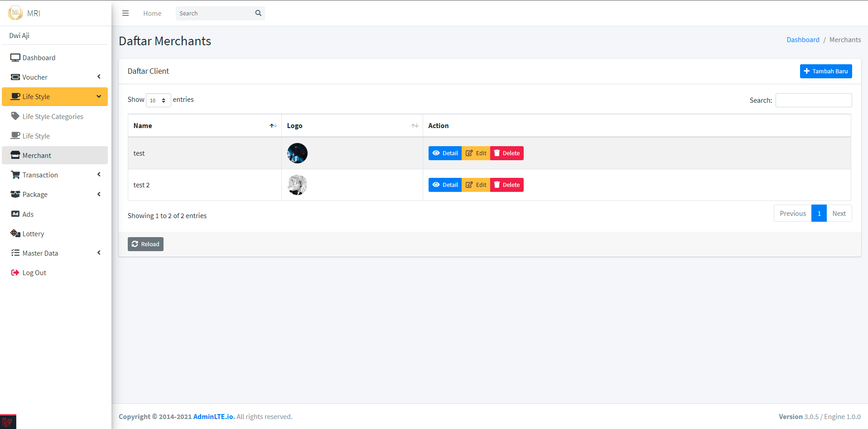Screen dimensions: 868x429
Task: Click the refresh icon on Reload button
Action: click(135, 244)
